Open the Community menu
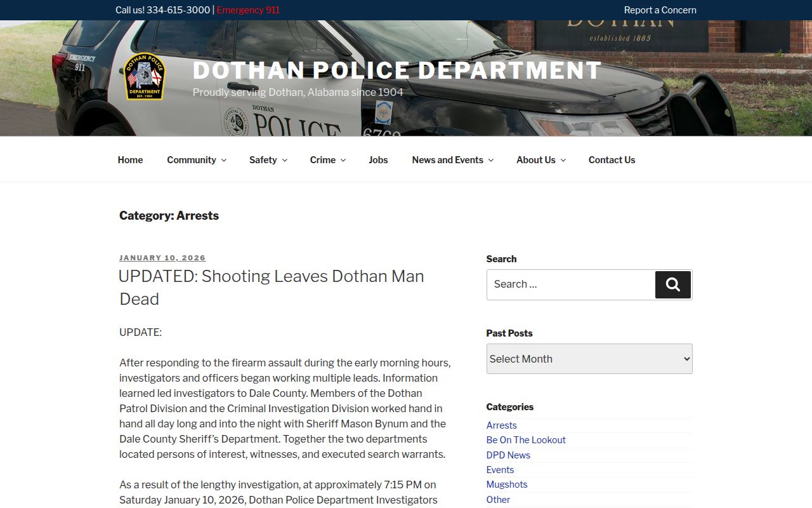Image resolution: width=812 pixels, height=508 pixels. pyautogui.click(x=192, y=160)
